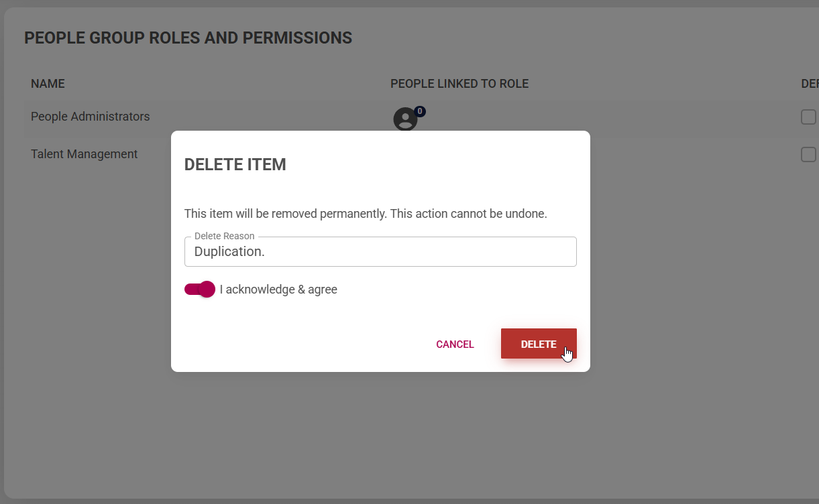Select the Talent Management row
The width and height of the screenshot is (819, 504).
click(84, 154)
